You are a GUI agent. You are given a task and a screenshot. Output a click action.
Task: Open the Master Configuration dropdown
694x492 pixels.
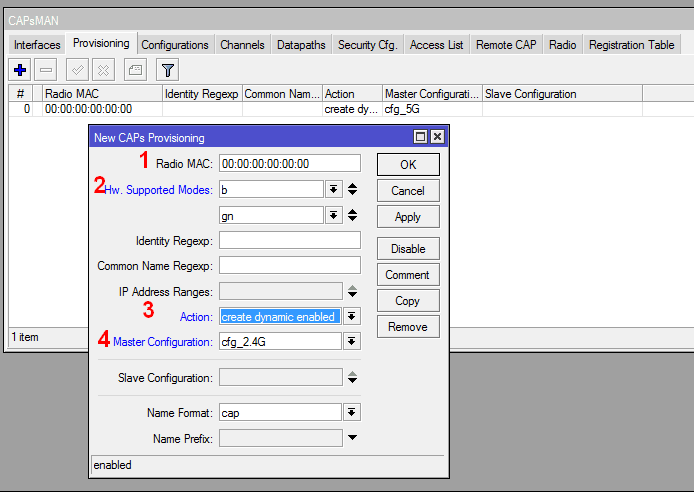coord(352,342)
